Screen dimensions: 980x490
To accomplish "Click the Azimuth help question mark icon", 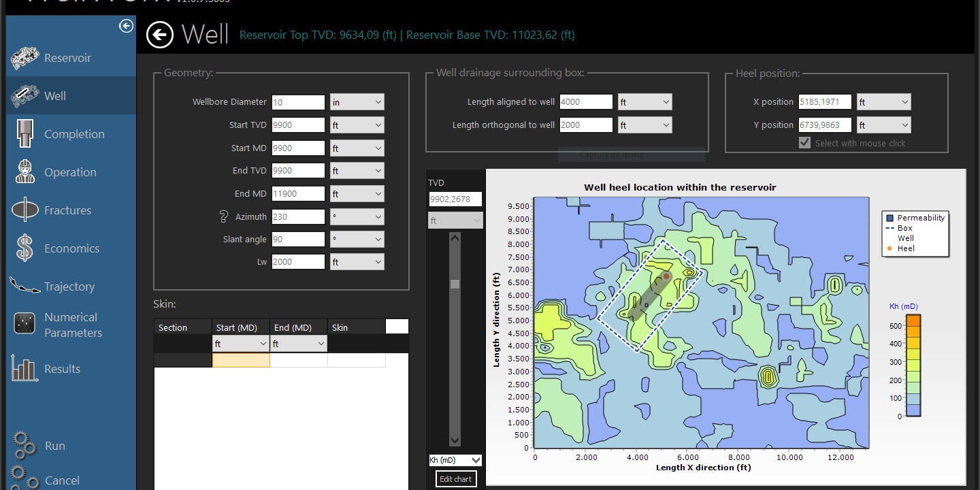I will (x=223, y=216).
